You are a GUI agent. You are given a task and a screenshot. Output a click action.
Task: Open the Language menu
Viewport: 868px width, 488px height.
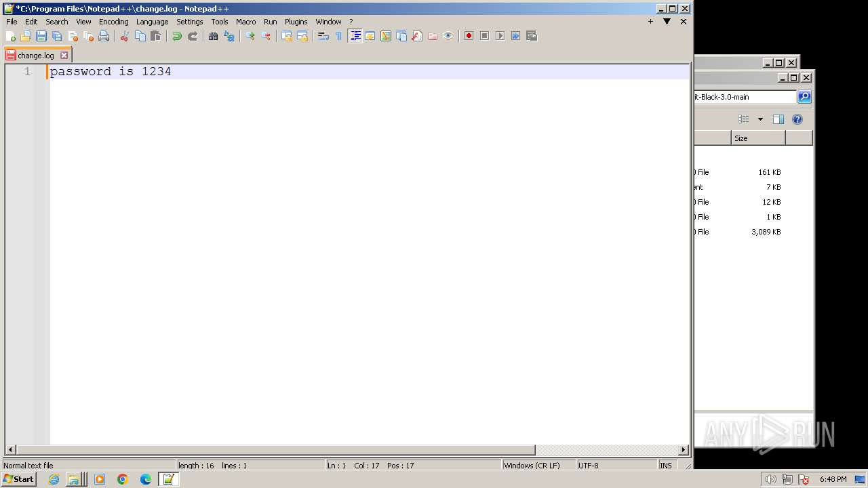tap(152, 22)
